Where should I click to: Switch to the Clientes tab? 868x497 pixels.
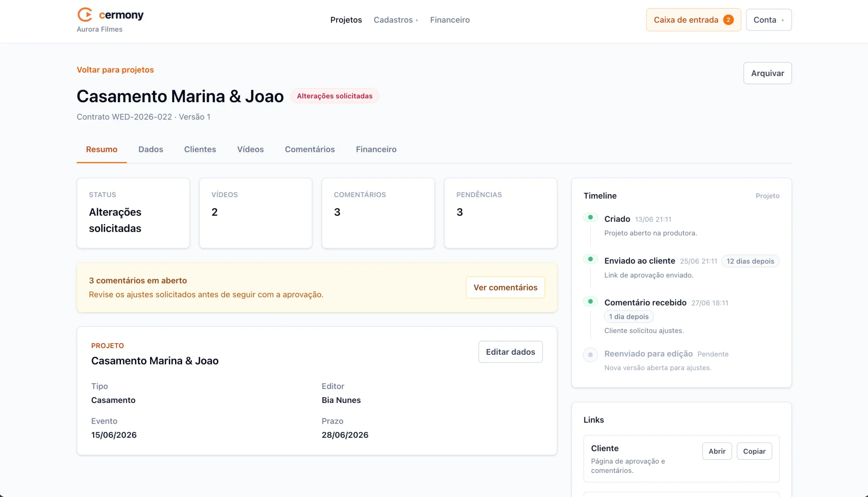tap(200, 149)
